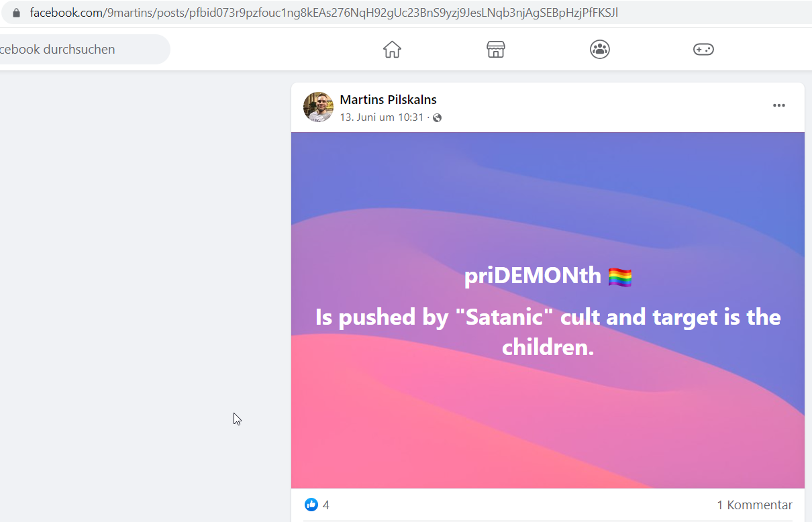Click the padlock site-security icon

coord(17,13)
